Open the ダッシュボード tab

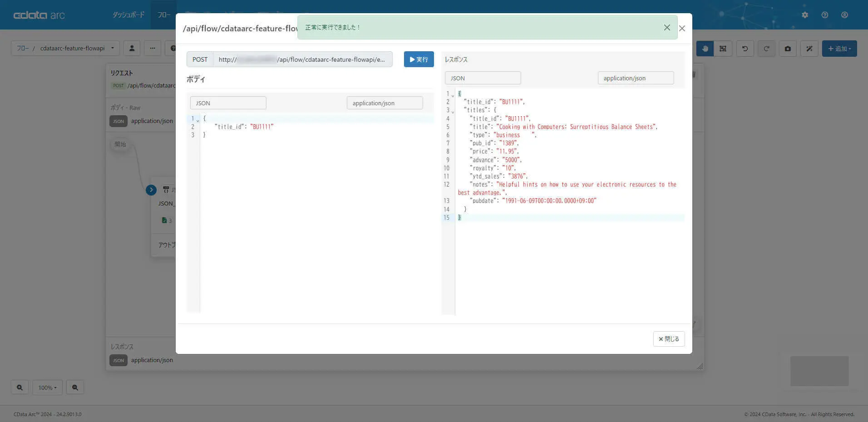[x=128, y=15]
